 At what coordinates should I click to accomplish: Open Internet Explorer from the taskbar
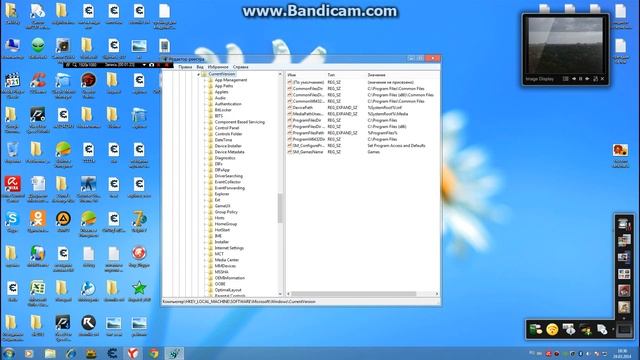pyautogui.click(x=71, y=353)
